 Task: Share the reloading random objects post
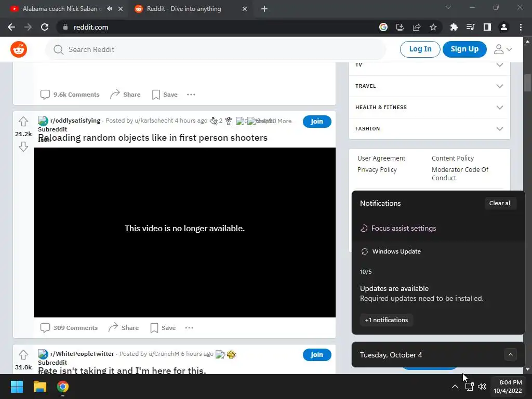[124, 328]
